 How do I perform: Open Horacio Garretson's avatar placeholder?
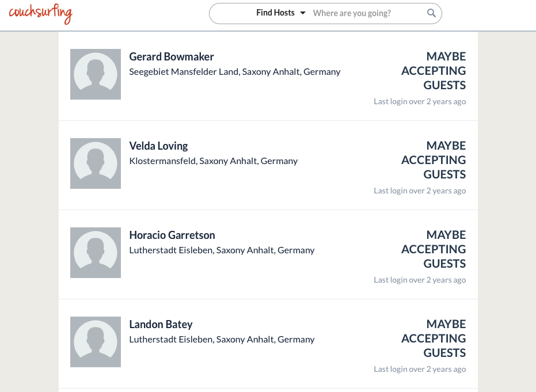click(96, 253)
